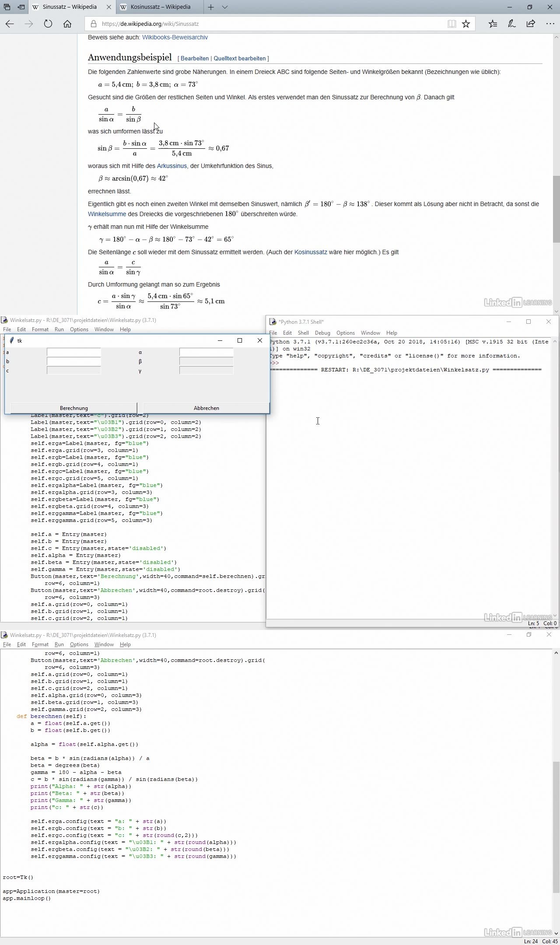The width and height of the screenshot is (560, 945).
Task: Open the browser home page icon
Action: pos(67,24)
